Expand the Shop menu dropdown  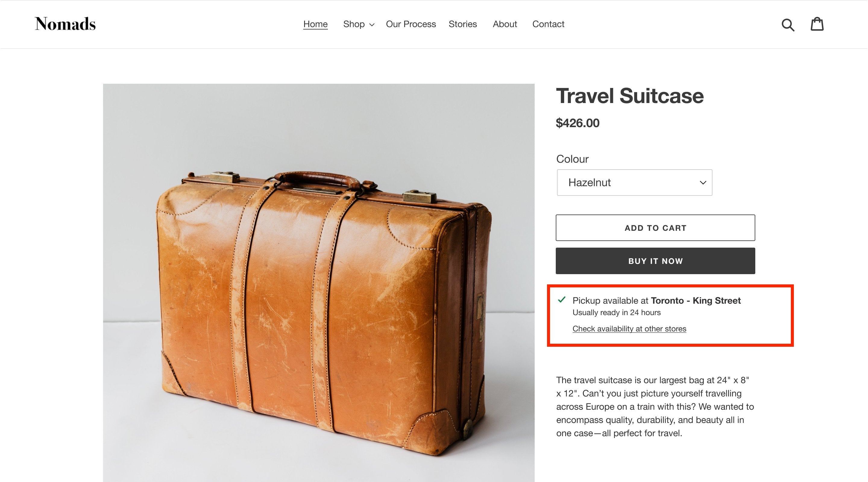tap(359, 24)
